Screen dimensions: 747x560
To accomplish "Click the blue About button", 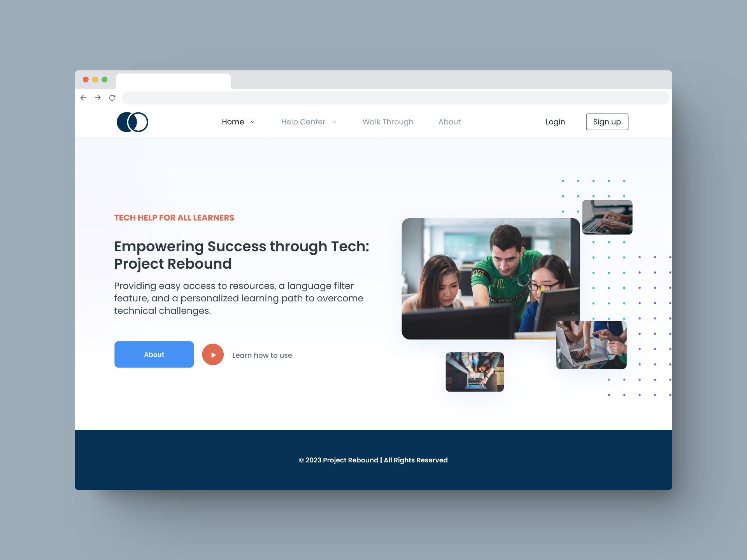I will 154,354.
